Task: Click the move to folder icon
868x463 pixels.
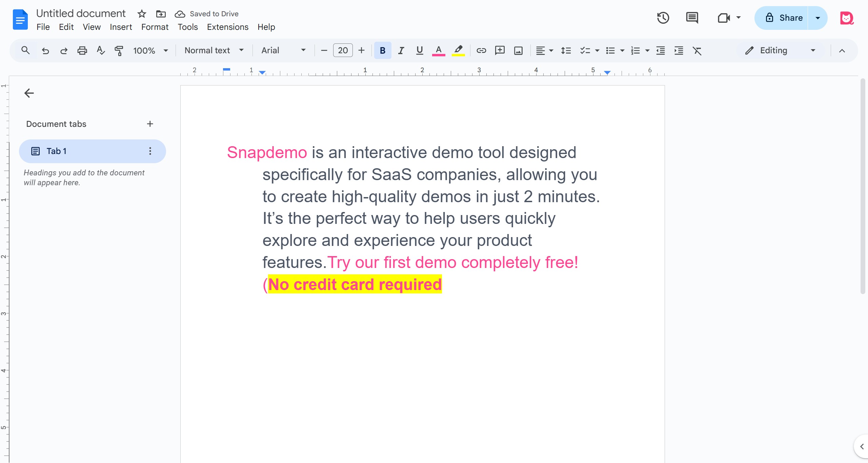Action: [161, 14]
